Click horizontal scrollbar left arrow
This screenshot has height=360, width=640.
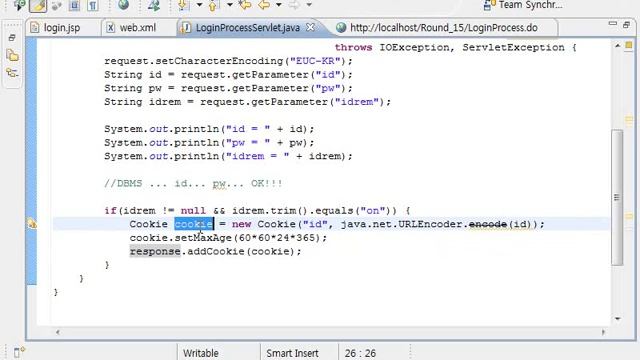[x=58, y=332]
